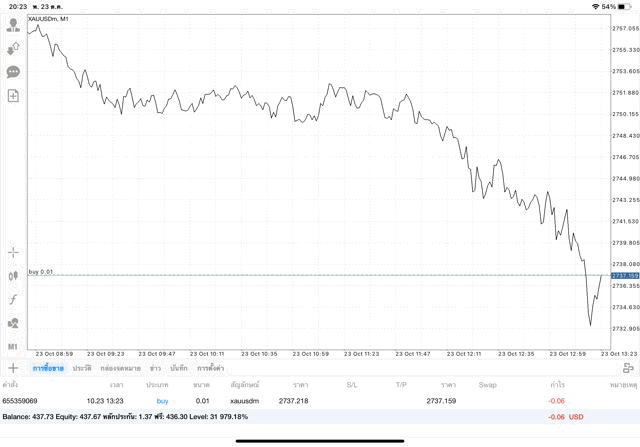Image resolution: width=640 pixels, height=447 pixels.
Task: Open the กล่องจดหมาย (Mailbox) tab
Action: click(x=121, y=368)
